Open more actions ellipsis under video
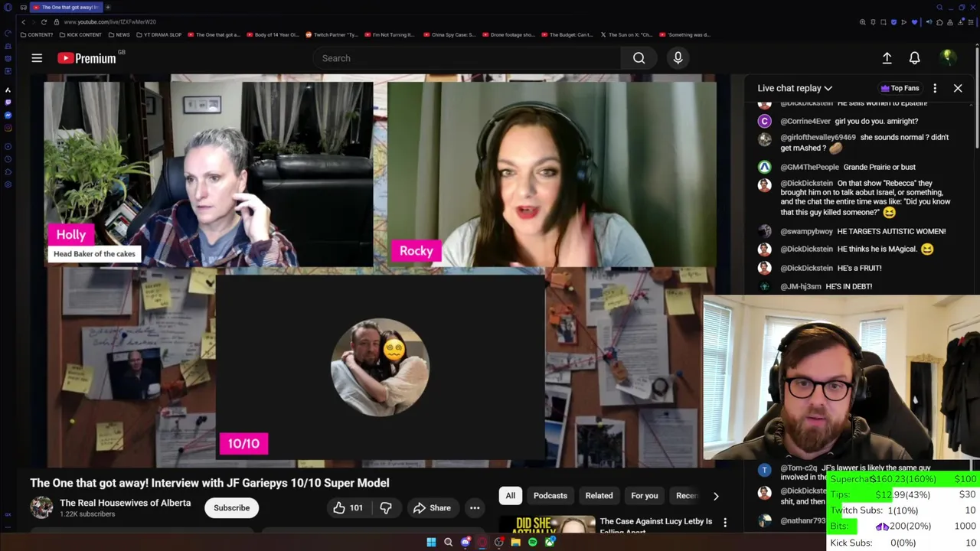 tap(475, 508)
